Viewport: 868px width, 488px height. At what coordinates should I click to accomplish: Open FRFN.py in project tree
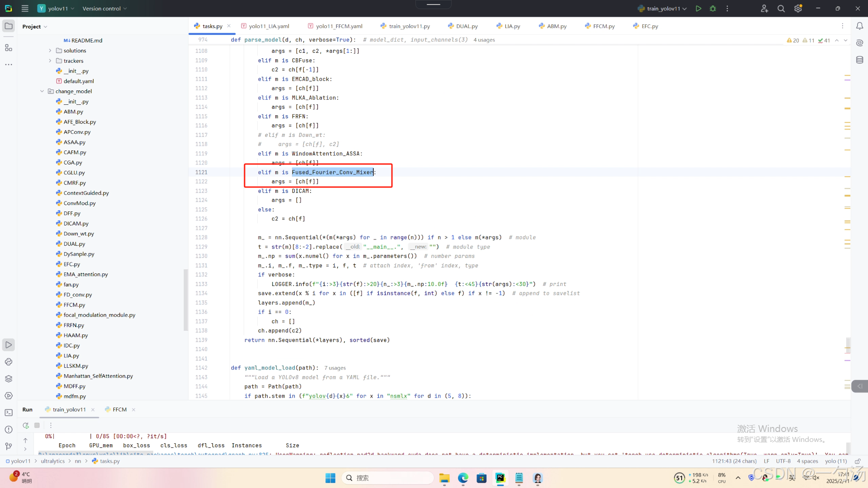click(x=74, y=325)
